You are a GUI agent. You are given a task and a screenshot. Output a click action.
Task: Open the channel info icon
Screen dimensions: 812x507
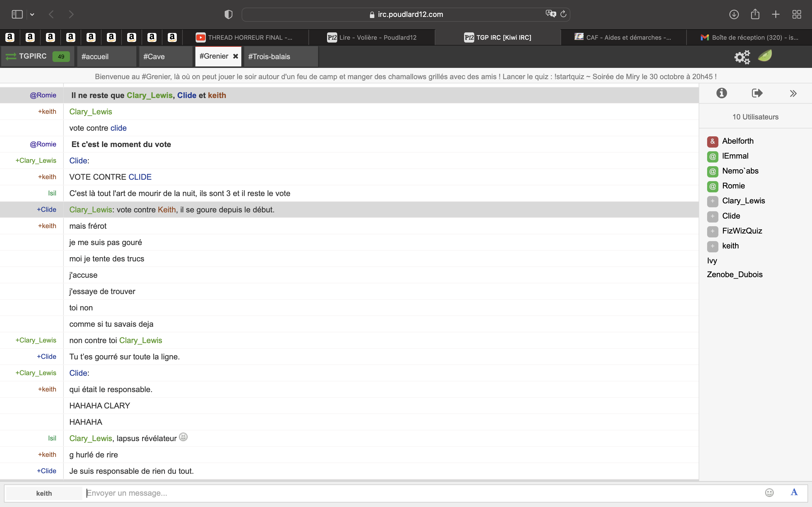[x=721, y=93]
